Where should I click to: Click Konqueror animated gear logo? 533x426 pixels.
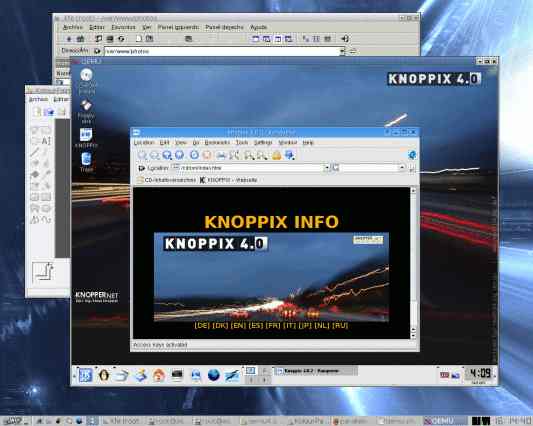tap(412, 155)
